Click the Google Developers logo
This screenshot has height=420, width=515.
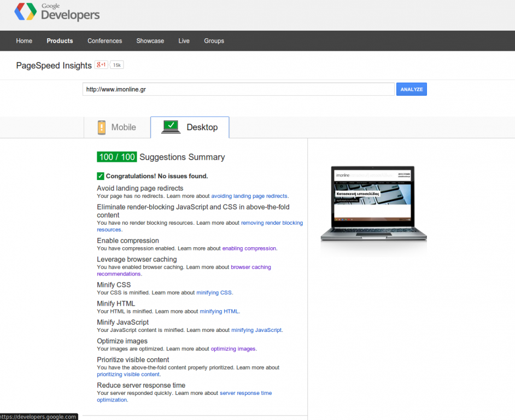click(57, 12)
